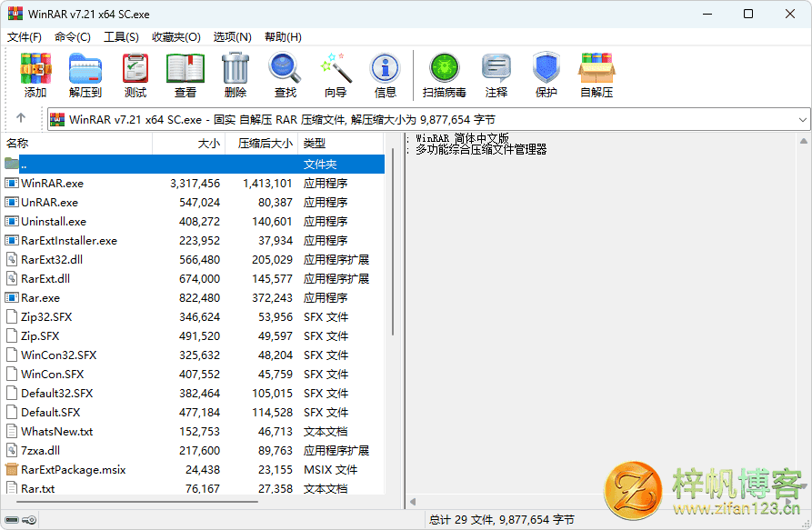Click the RarExt32.dll file icon
Image resolution: width=812 pixels, height=530 pixels.
[x=12, y=259]
